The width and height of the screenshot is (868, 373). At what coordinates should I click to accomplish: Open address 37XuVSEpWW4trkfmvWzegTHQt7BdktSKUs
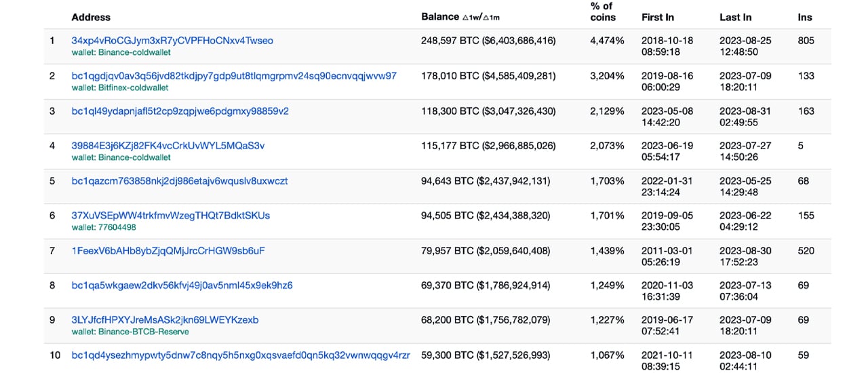click(x=171, y=216)
